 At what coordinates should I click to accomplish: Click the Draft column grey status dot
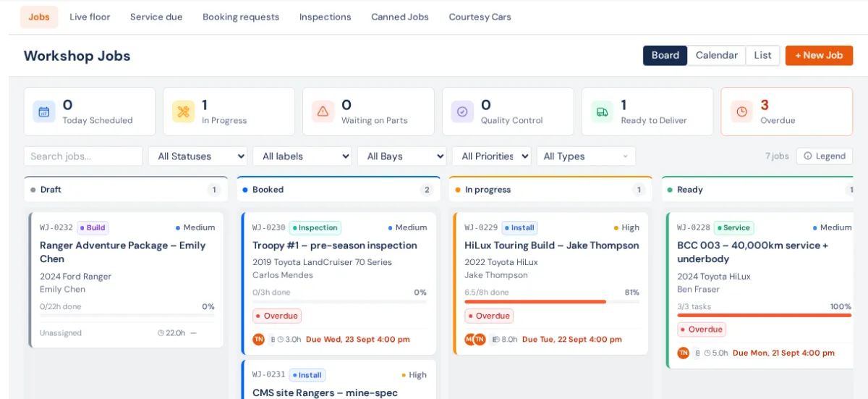[33, 190]
